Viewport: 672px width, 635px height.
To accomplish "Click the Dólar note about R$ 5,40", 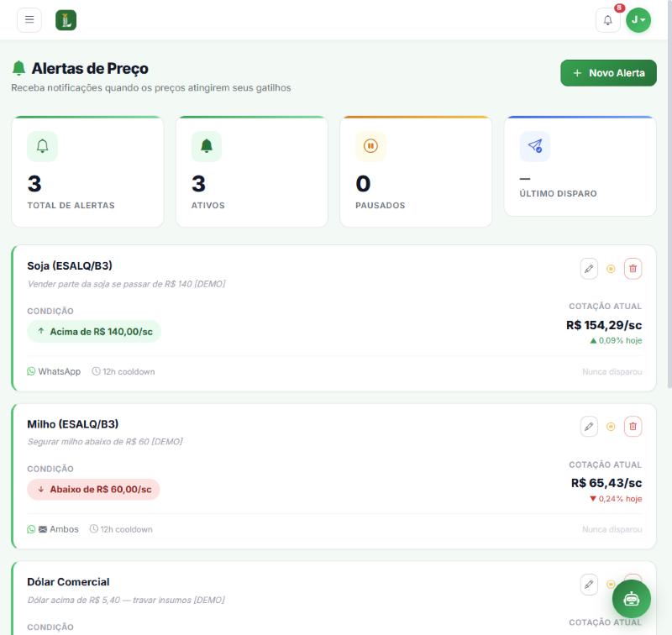I will click(x=126, y=600).
